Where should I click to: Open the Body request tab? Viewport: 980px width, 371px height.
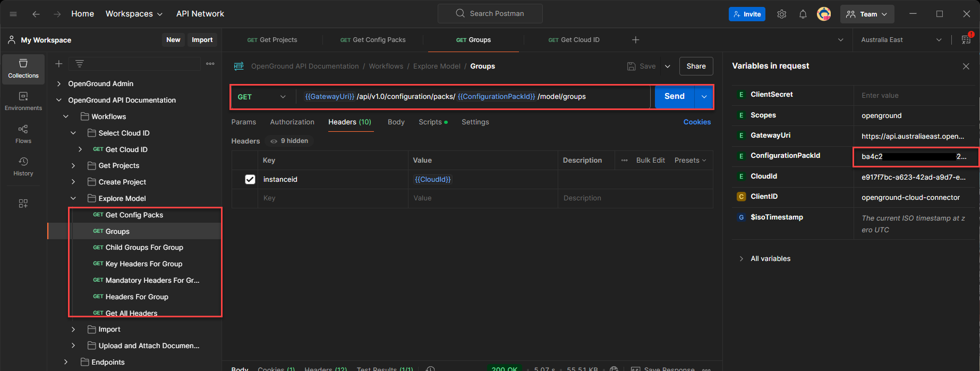point(396,122)
